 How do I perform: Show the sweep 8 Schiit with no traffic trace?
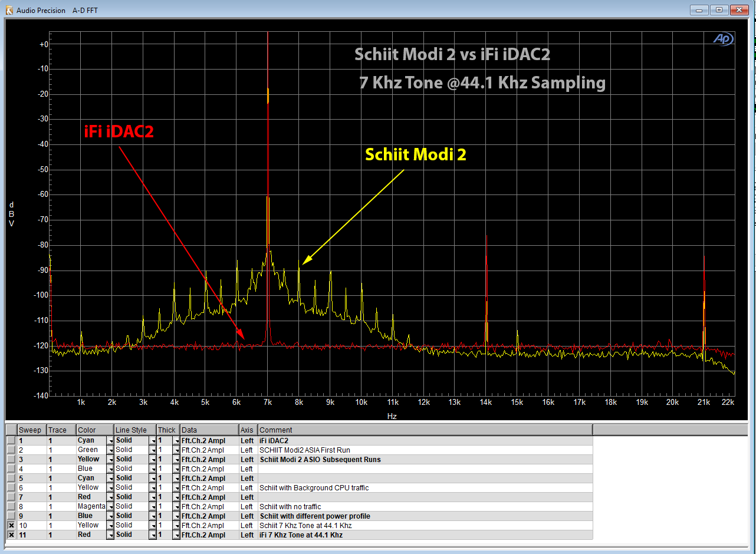[x=11, y=506]
